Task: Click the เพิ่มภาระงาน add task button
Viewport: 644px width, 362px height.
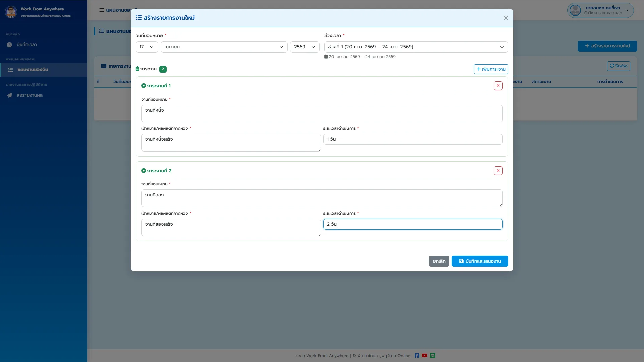Action: [491, 69]
